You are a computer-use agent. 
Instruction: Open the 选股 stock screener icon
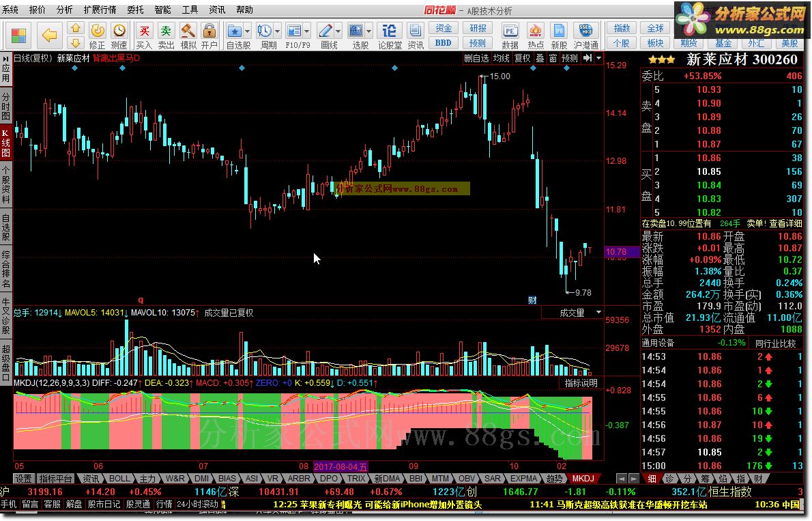[356, 31]
